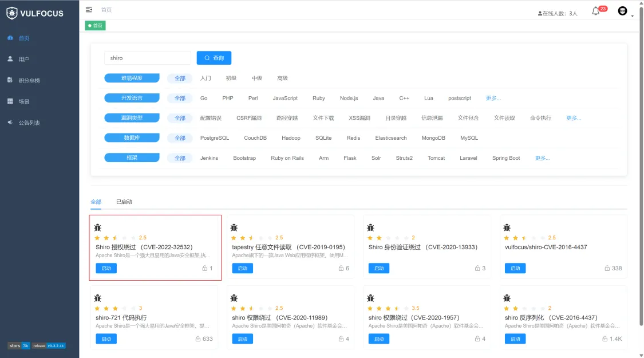The image size is (644, 358).
Task: Open the user avatar menu
Action: tap(623, 11)
